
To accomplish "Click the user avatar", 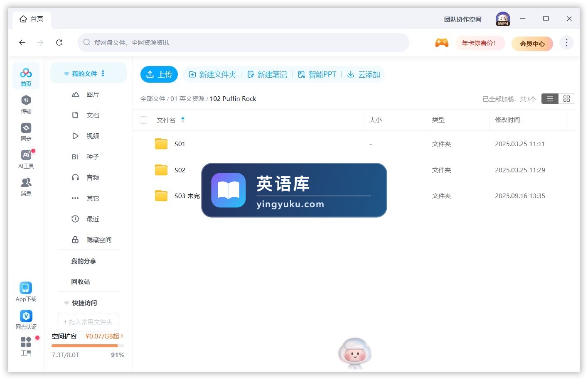I will (503, 19).
